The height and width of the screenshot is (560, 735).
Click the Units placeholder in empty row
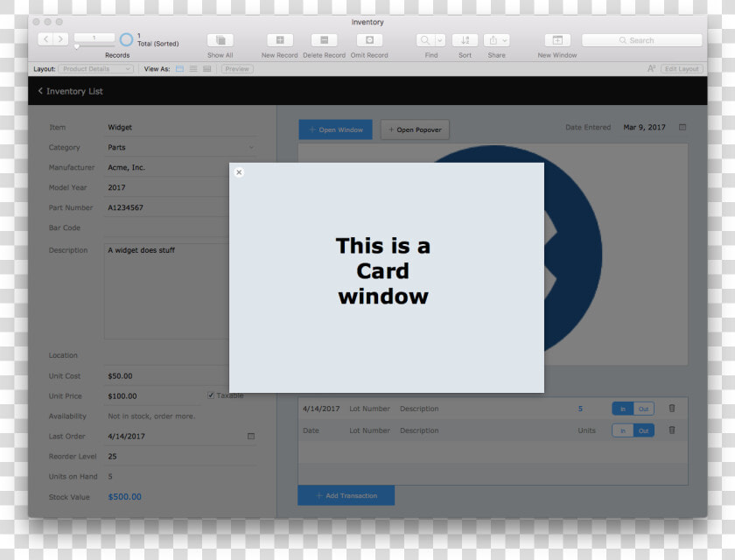pyautogui.click(x=586, y=430)
